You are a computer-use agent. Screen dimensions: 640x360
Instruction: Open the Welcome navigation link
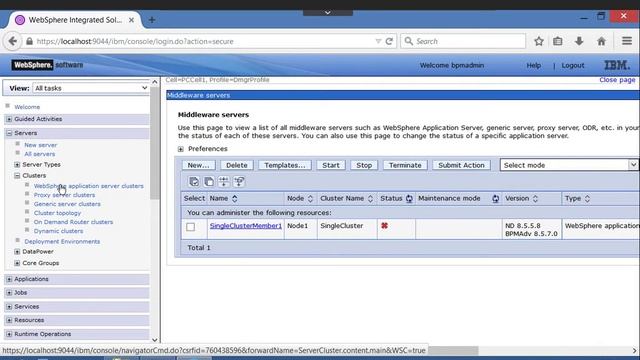click(x=27, y=107)
